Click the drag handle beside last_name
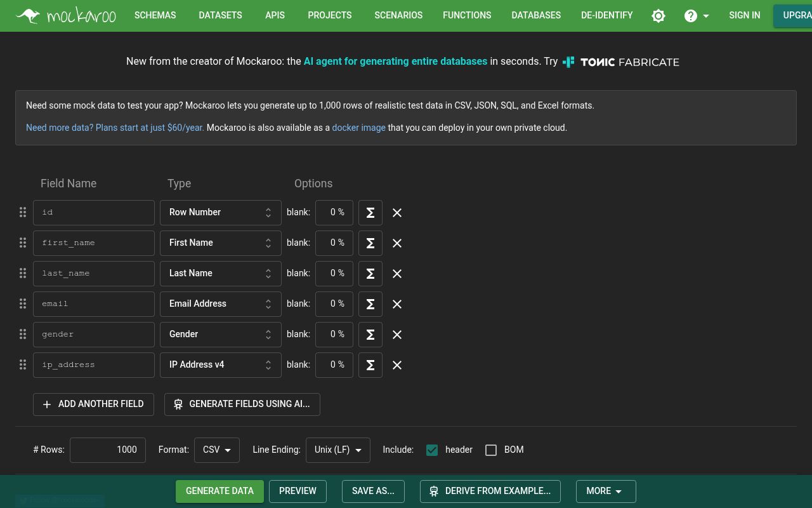 [22, 273]
